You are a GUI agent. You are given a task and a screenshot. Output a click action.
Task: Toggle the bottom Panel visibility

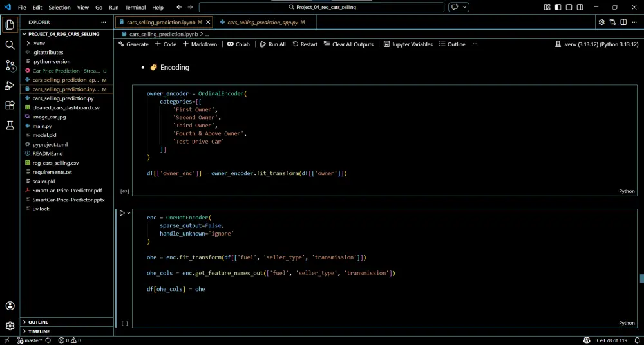click(x=569, y=7)
